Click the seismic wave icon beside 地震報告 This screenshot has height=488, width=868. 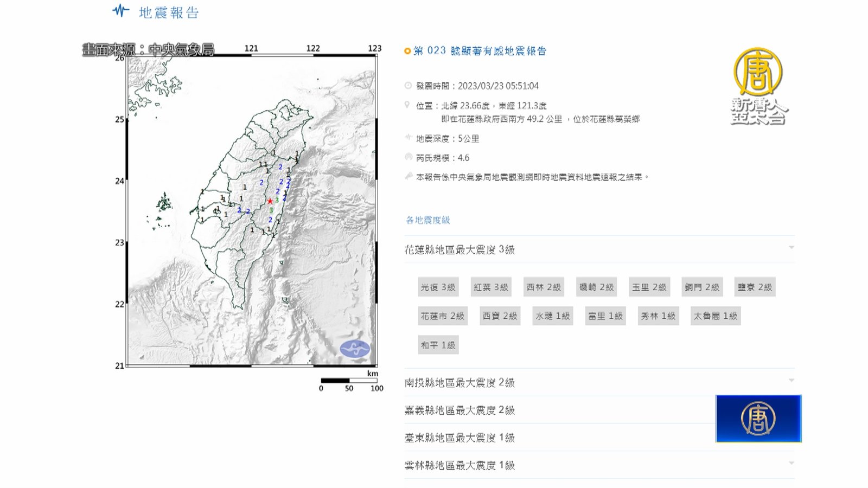(120, 11)
